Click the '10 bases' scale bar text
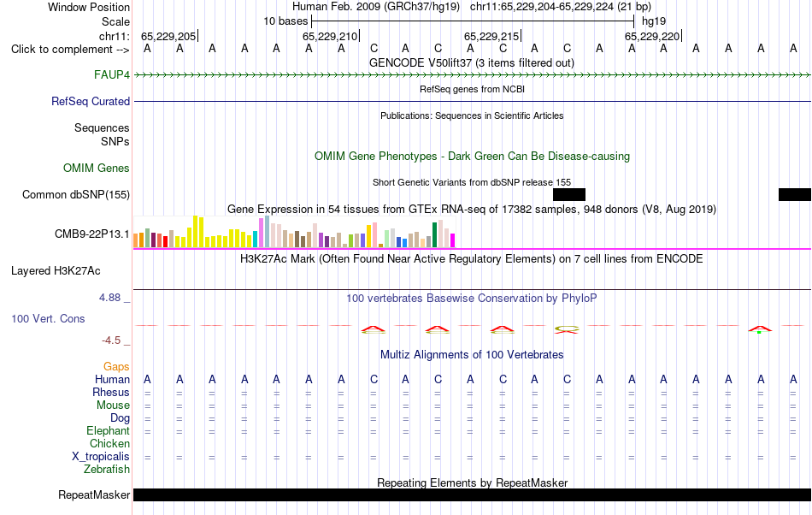This screenshot has width=812, height=515. (285, 21)
